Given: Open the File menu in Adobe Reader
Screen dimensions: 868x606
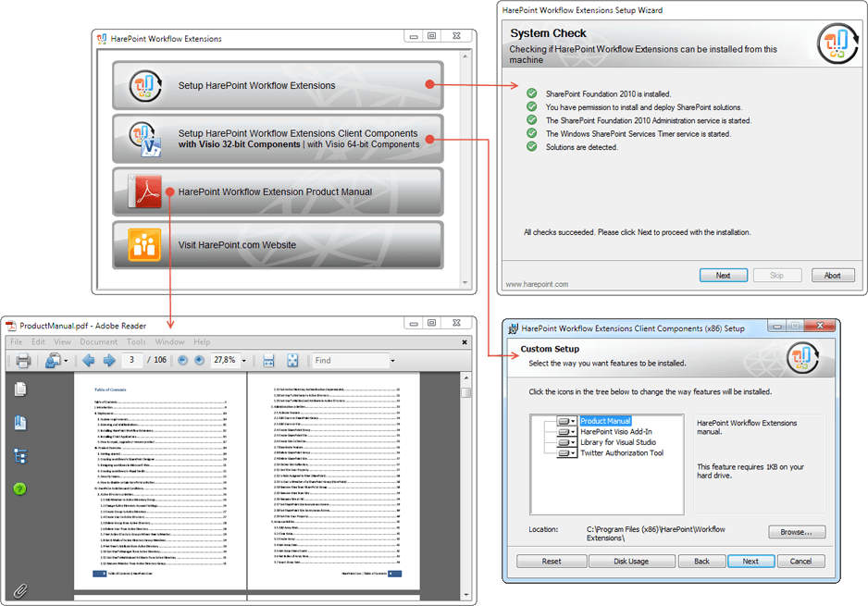Looking at the screenshot, I should [x=17, y=342].
